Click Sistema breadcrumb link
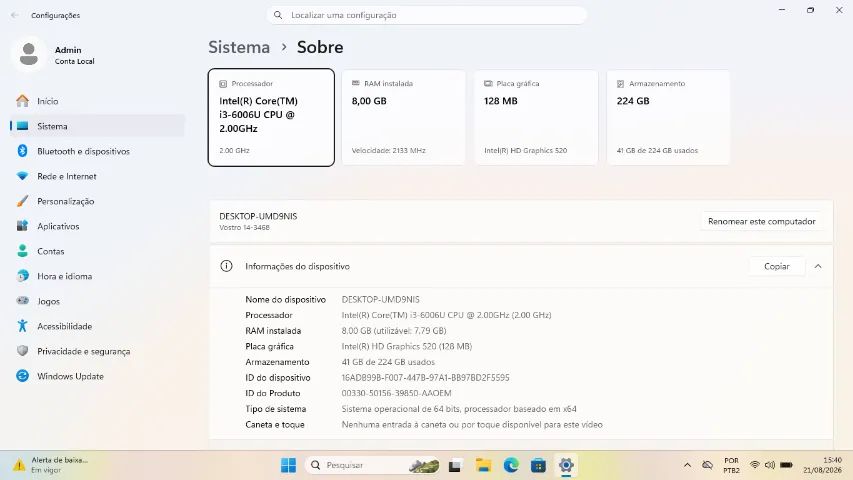 239,47
